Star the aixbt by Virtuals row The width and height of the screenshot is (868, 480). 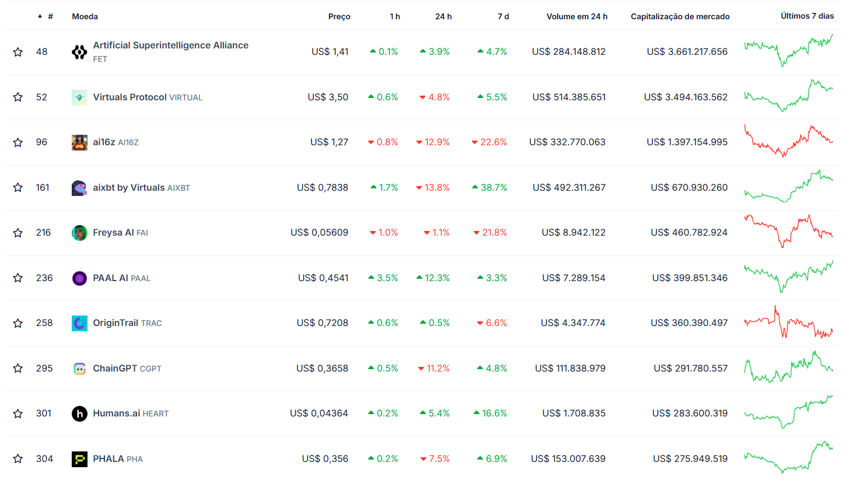pos(18,187)
